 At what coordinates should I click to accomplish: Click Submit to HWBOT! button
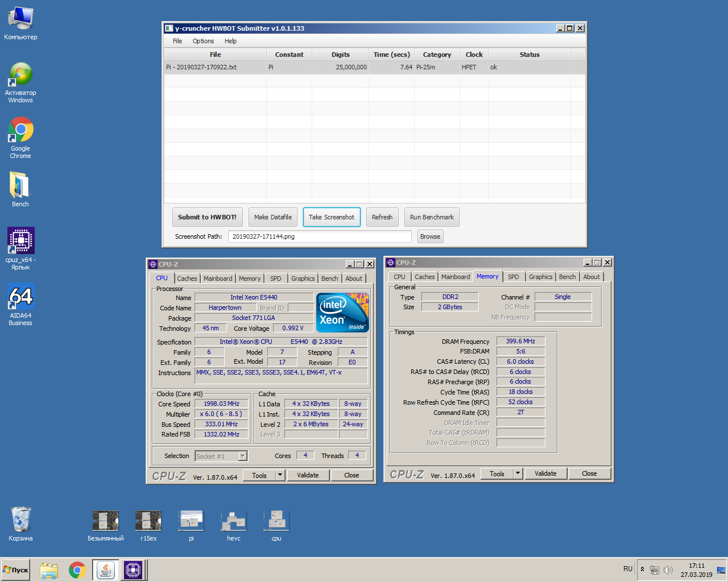[207, 217]
